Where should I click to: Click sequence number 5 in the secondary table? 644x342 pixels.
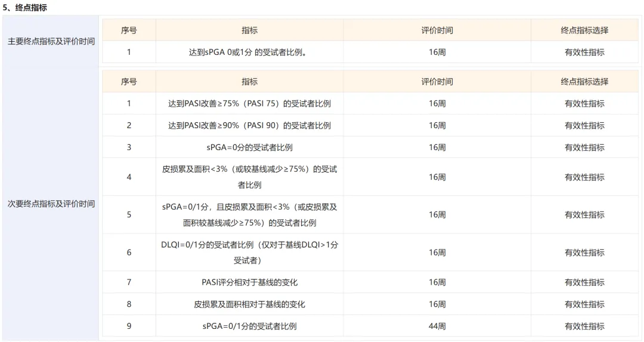pyautogui.click(x=129, y=214)
